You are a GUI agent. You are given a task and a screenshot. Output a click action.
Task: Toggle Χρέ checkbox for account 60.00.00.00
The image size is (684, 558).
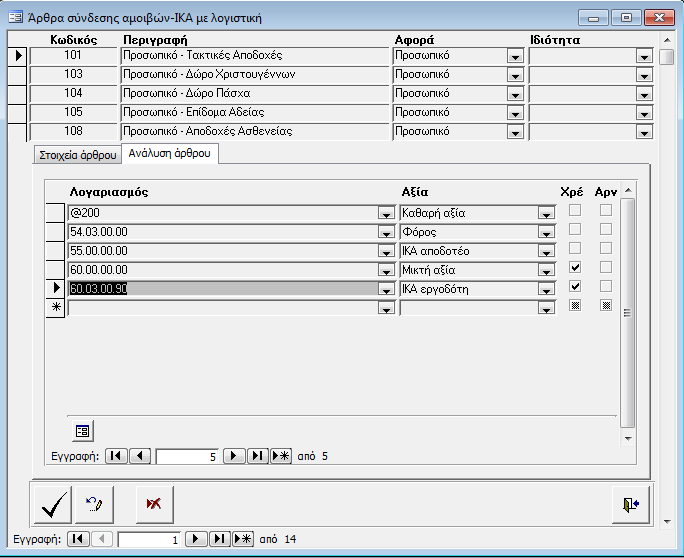point(574,269)
